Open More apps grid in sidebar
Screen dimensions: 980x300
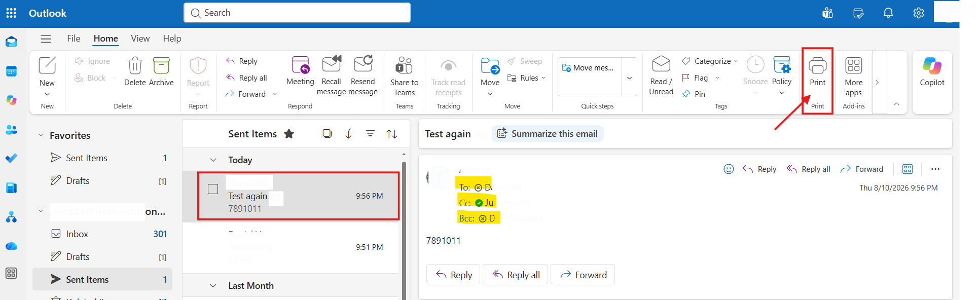pos(11,274)
